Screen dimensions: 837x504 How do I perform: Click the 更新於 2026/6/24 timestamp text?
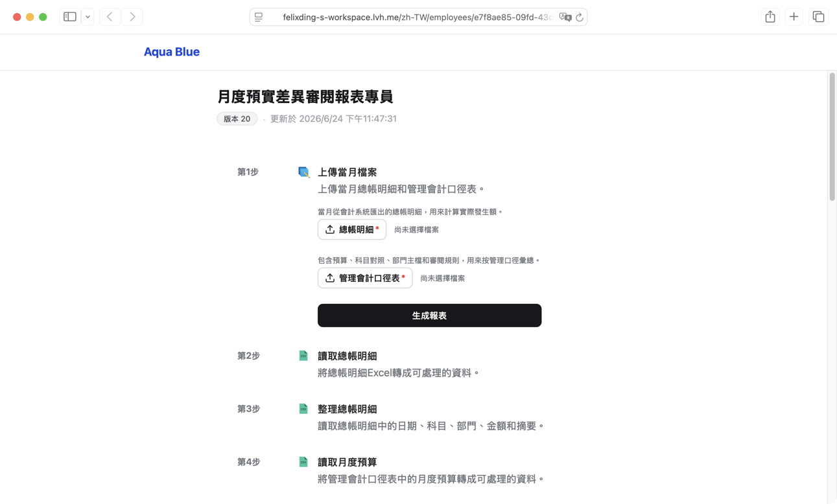pos(333,119)
